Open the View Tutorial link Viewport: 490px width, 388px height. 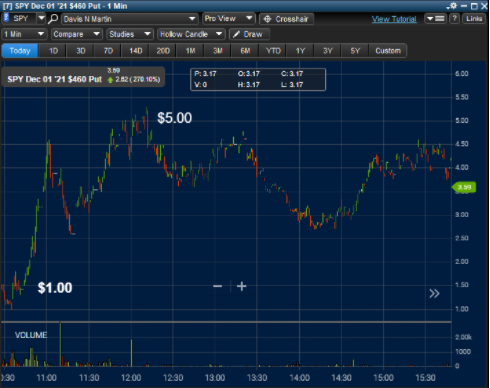point(394,19)
